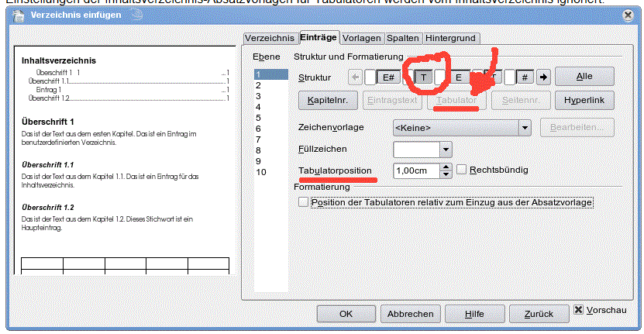Increase Tabulatorposition with the up spinner
This screenshot has width=644, height=334.
(x=446, y=166)
